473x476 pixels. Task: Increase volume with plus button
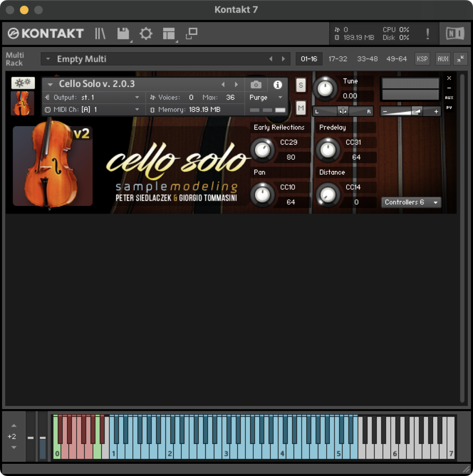436,112
